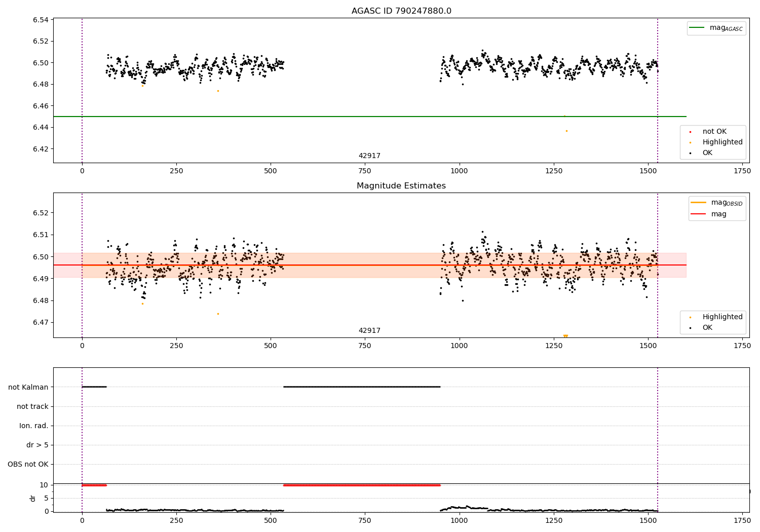Click the "dr > 5" row label
The width and height of the screenshot is (760, 532).
coord(37,445)
